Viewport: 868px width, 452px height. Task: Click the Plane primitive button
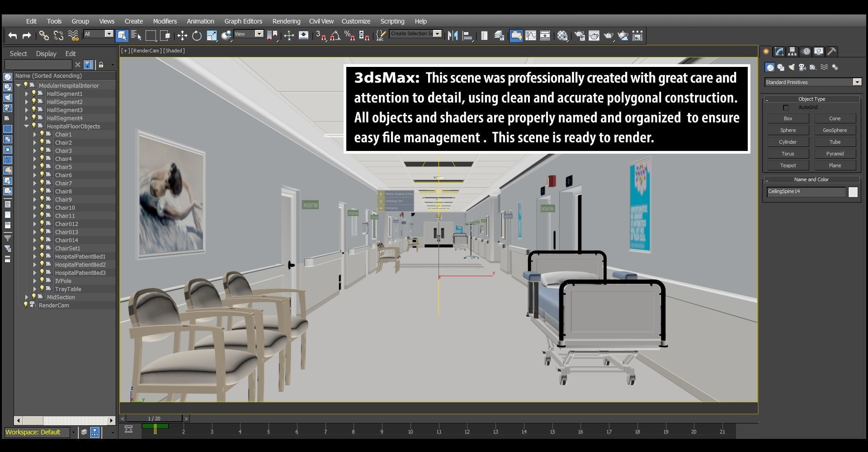pos(835,165)
